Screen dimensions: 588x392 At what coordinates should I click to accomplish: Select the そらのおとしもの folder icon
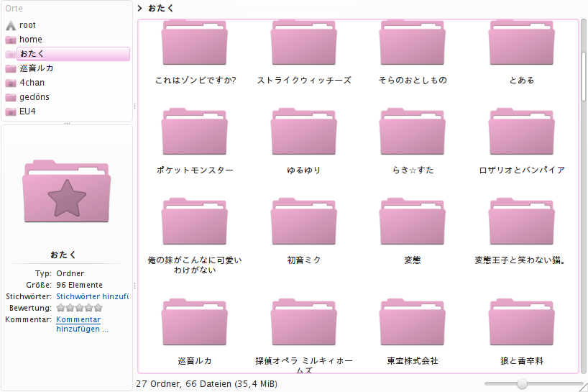coord(413,42)
